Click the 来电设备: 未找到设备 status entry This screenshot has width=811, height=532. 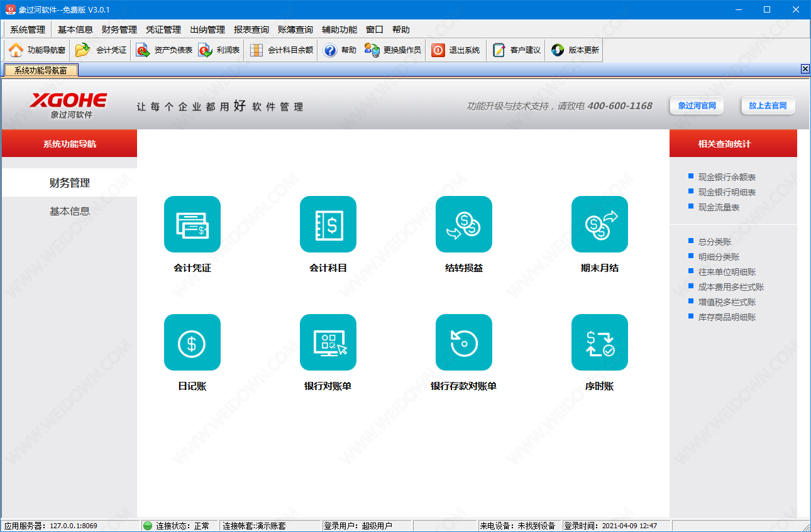pyautogui.click(x=519, y=526)
